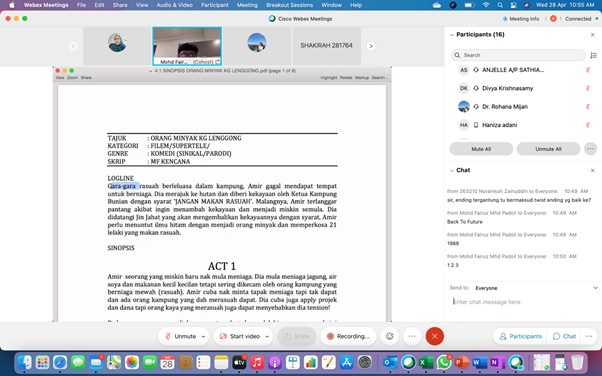602x376 pixels.
Task: Collapse the Participants (16) section
Action: [x=452, y=35]
